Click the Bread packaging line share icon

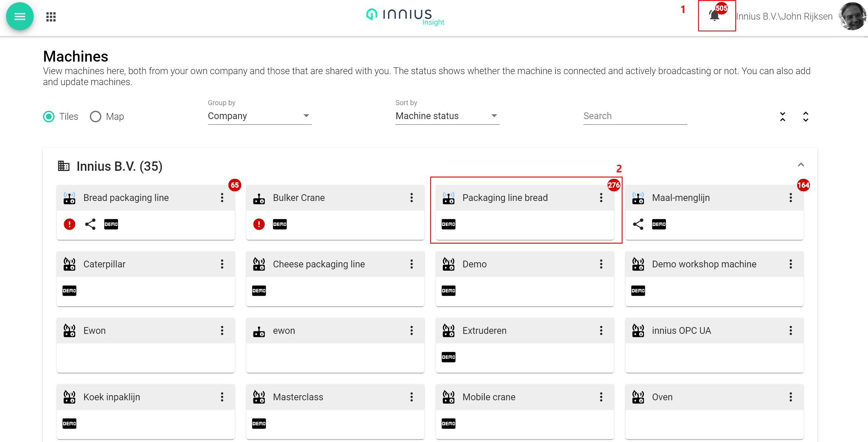coord(90,224)
